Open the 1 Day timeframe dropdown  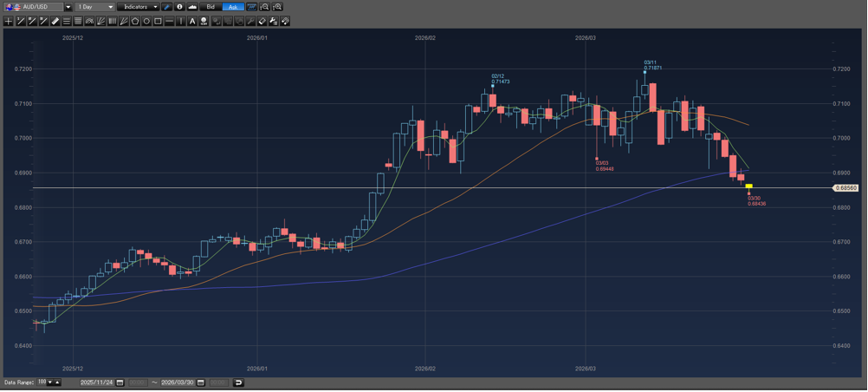tap(95, 7)
